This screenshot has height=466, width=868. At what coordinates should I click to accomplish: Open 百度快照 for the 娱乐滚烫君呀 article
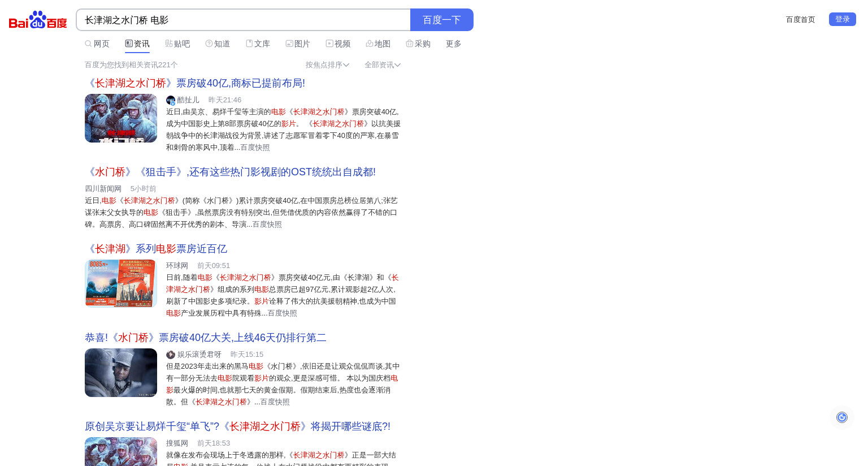pyautogui.click(x=275, y=402)
